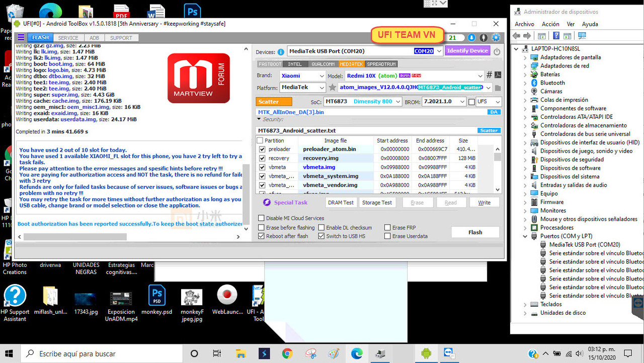
Task: Uncheck Reboot after flash
Action: pos(261,236)
